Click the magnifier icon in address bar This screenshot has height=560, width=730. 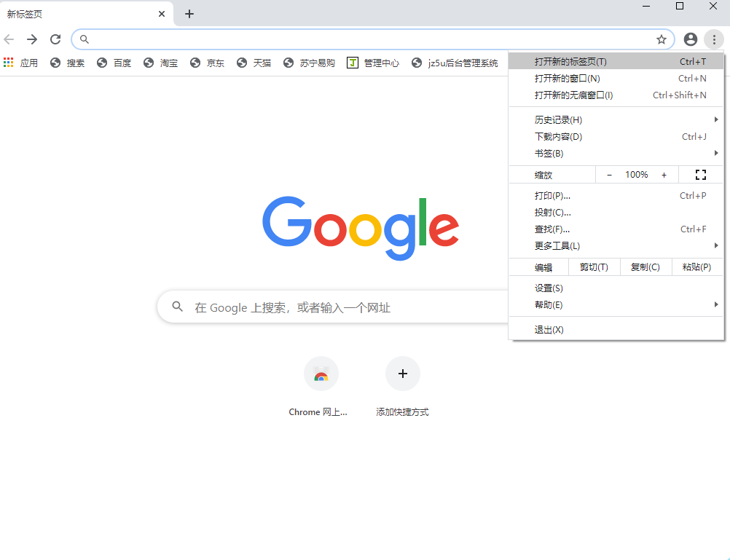click(85, 39)
